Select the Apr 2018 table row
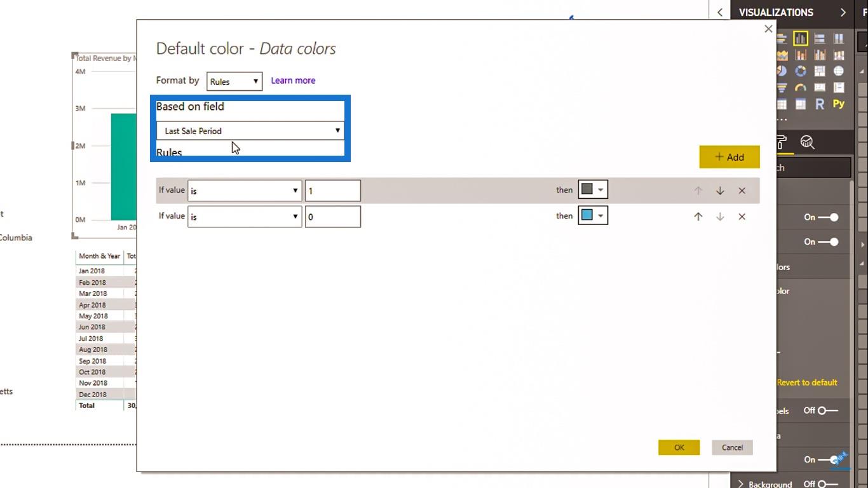868x488 pixels. click(105, 305)
